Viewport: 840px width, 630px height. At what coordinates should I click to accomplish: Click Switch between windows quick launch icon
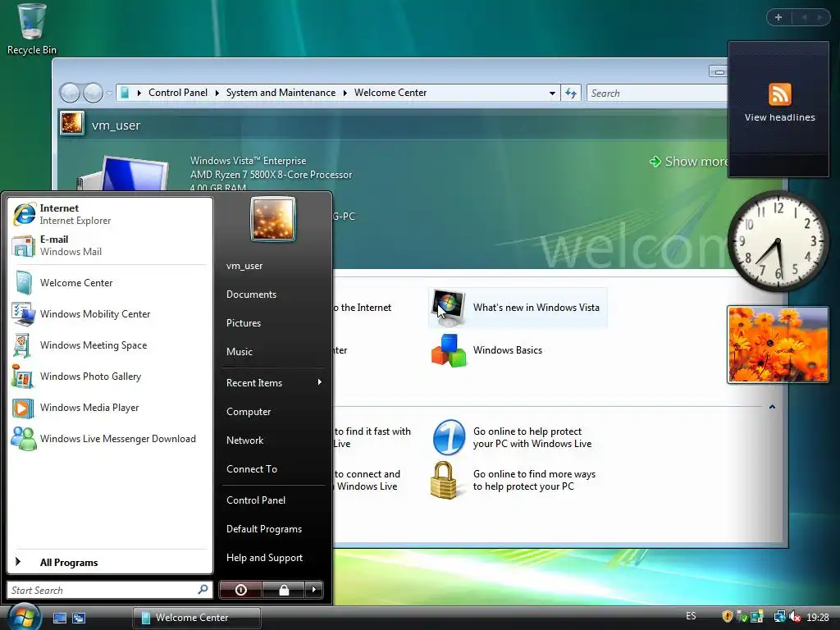click(79, 618)
